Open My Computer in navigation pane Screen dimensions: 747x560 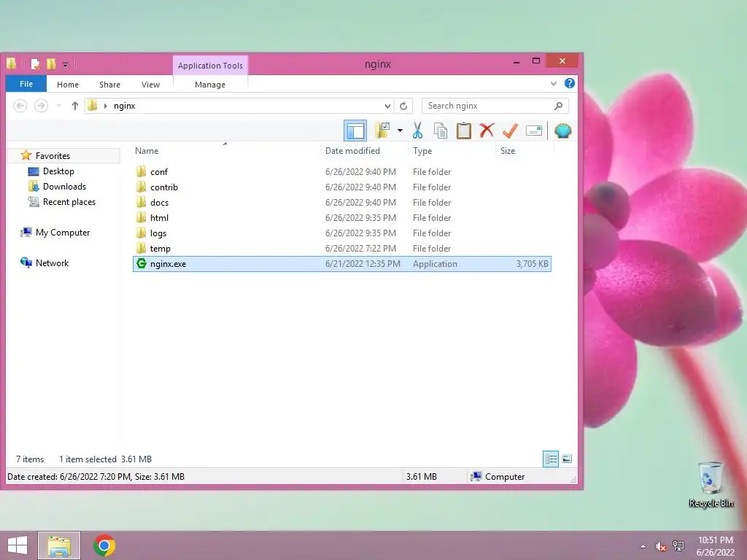pos(63,233)
